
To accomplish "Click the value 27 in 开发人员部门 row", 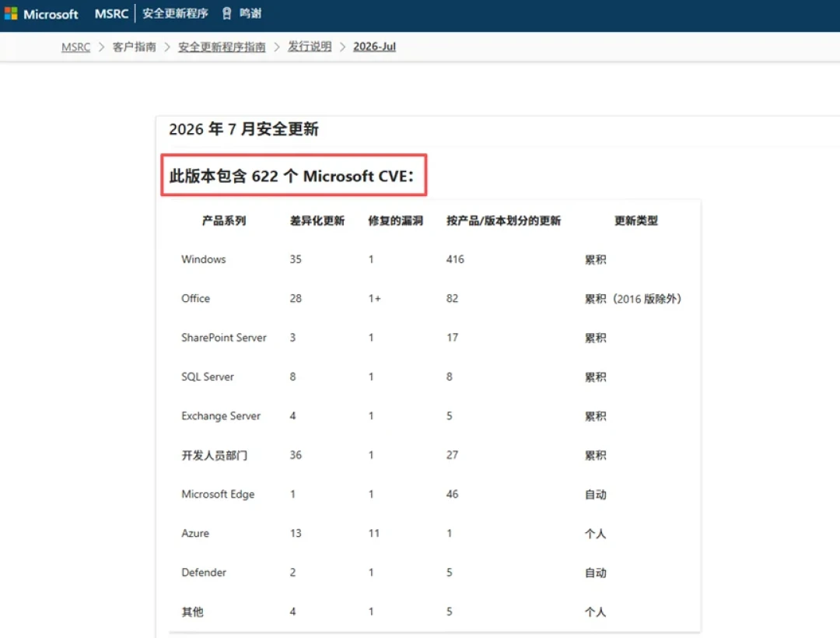I will 452,455.
